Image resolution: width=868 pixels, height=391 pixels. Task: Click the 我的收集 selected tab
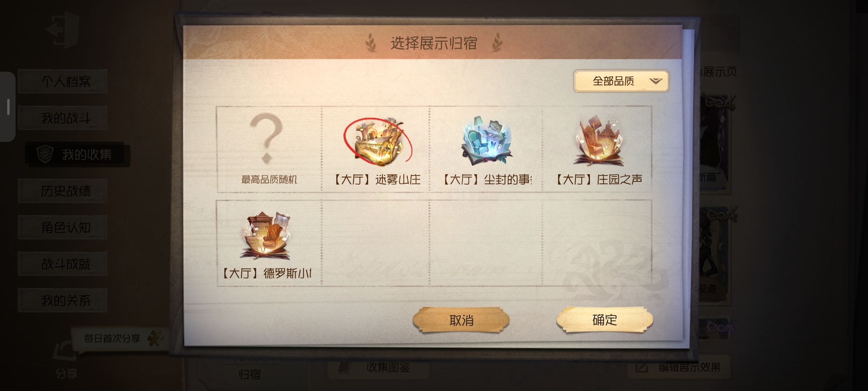click(x=77, y=155)
